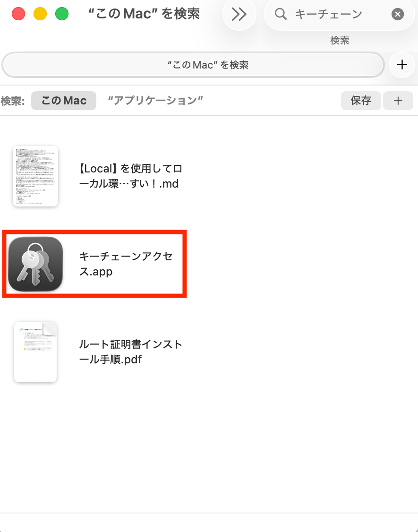Select the Local markdown document thumbnail
The image size is (418, 532).
pyautogui.click(x=35, y=176)
